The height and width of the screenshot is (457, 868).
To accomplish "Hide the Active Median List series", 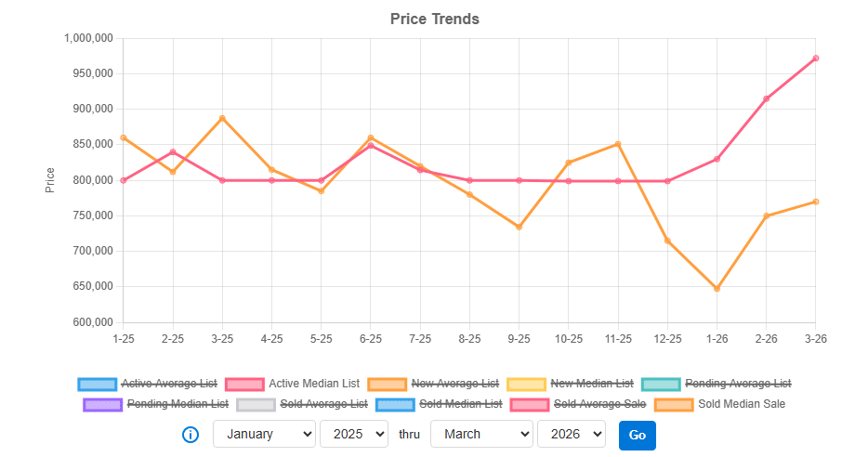I will click(x=313, y=384).
